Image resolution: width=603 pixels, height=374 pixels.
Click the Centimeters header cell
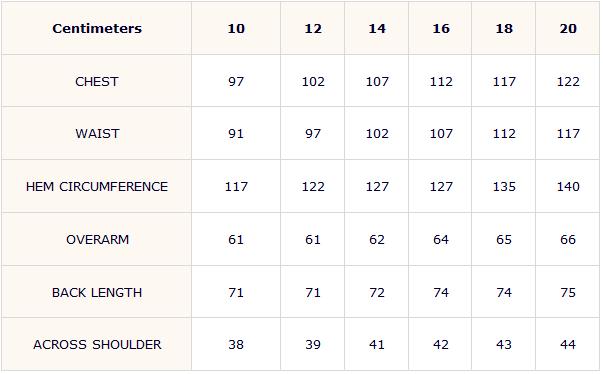click(97, 28)
